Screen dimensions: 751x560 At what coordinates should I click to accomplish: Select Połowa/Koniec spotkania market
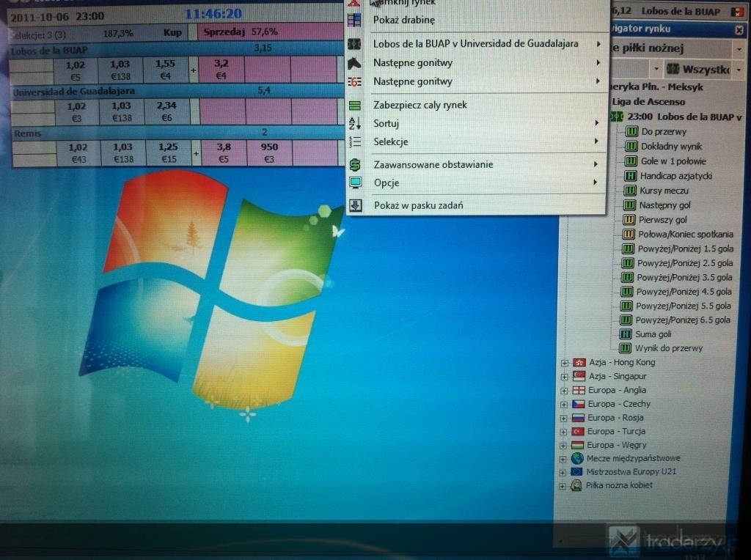point(686,234)
